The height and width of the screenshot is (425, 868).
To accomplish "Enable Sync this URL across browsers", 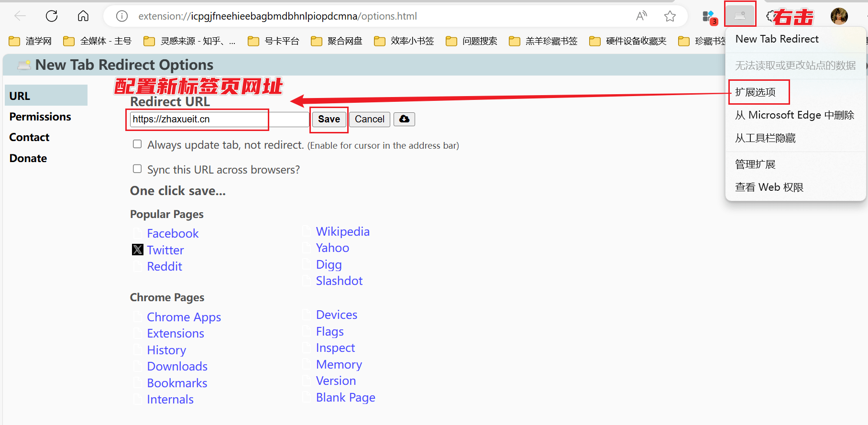I will (137, 168).
